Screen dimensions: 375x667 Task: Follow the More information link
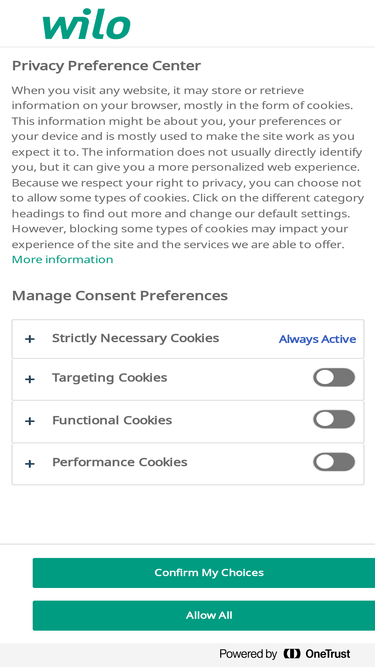[62, 259]
